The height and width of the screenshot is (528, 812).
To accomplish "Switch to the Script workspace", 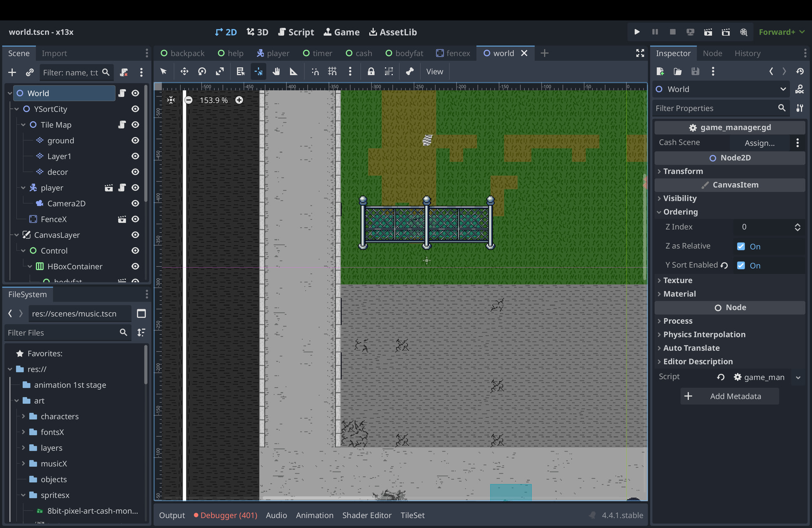I will (x=296, y=32).
